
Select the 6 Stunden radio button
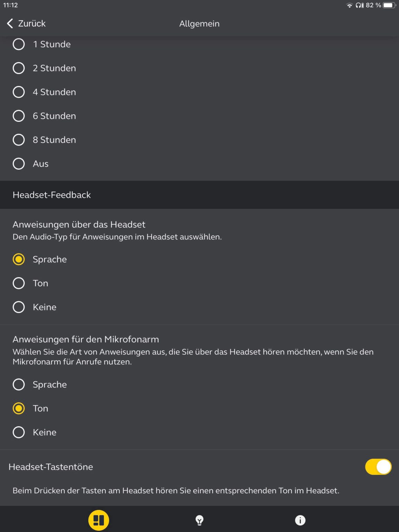click(x=19, y=116)
